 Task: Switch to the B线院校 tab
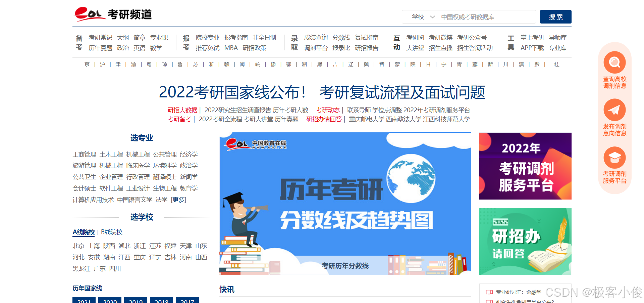tap(112, 232)
